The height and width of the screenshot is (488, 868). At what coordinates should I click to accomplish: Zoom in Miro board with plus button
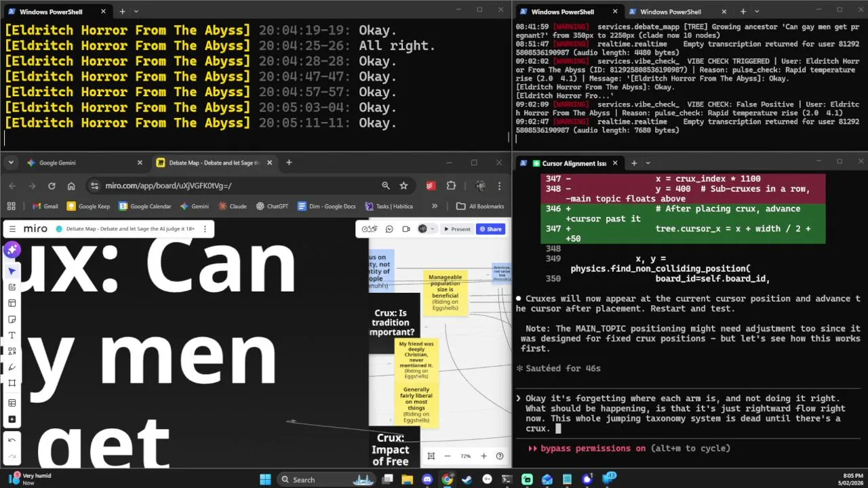[484, 456]
